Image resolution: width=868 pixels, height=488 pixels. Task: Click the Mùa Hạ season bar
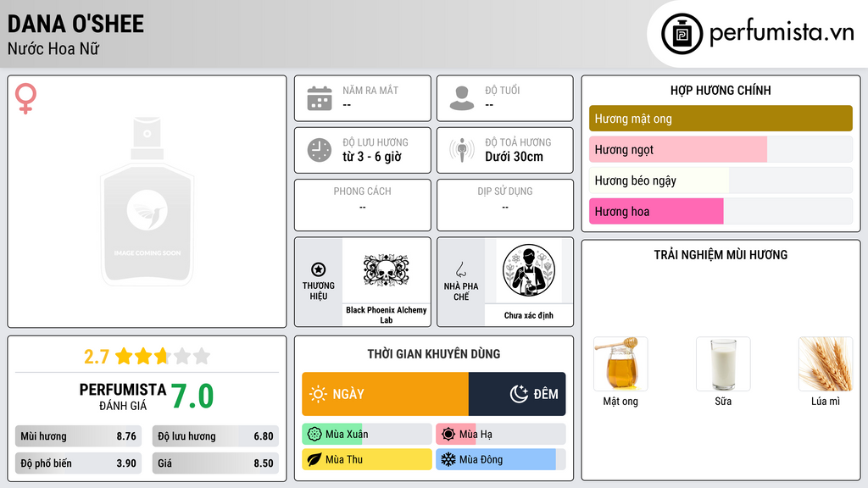pyautogui.click(x=500, y=435)
